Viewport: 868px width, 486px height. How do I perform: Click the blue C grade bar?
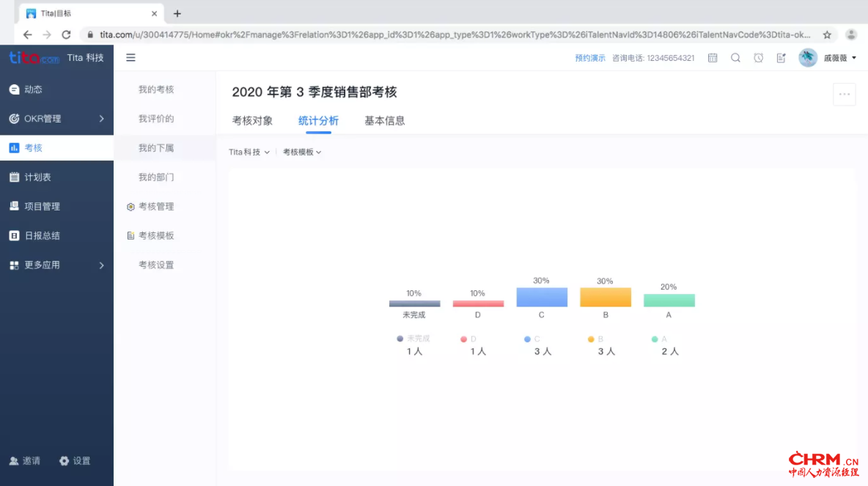click(542, 297)
